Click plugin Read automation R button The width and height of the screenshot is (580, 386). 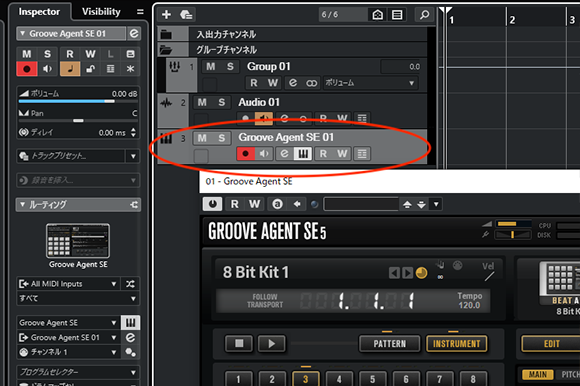coord(235,204)
